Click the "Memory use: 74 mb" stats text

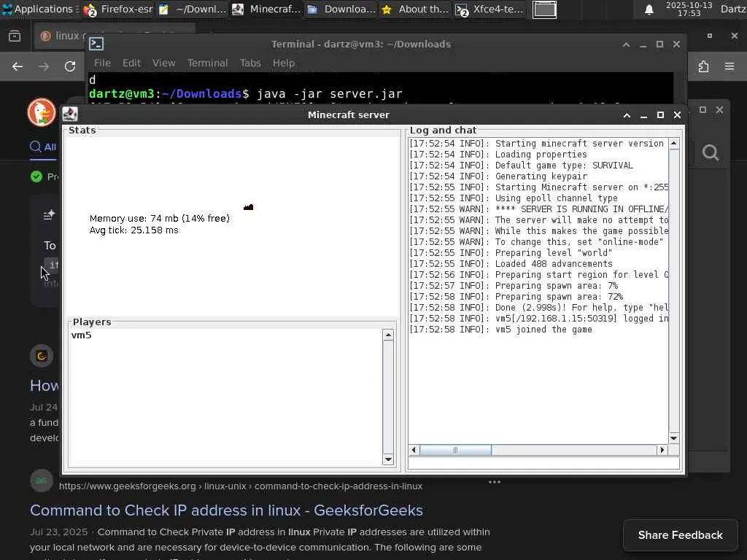[x=160, y=219]
